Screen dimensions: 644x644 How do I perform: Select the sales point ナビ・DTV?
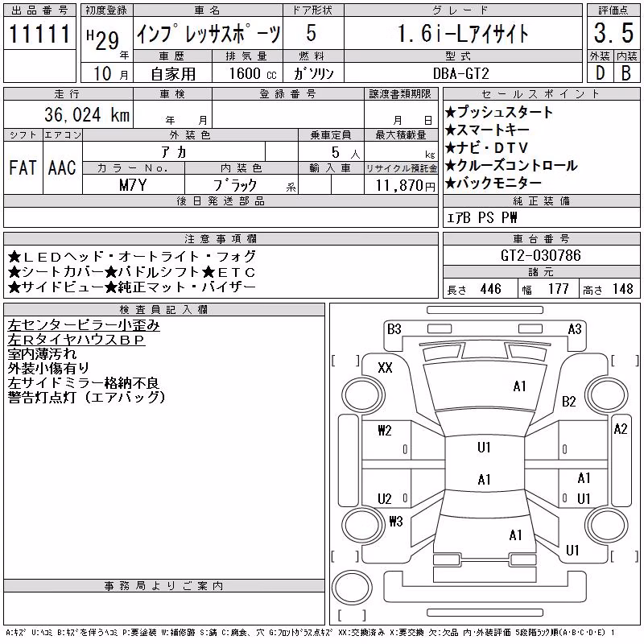(487, 147)
